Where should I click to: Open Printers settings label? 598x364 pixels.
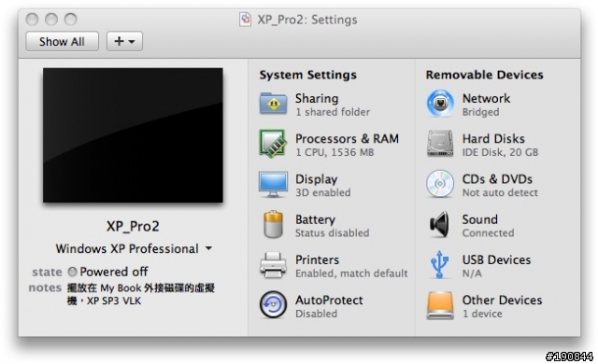[x=317, y=259]
